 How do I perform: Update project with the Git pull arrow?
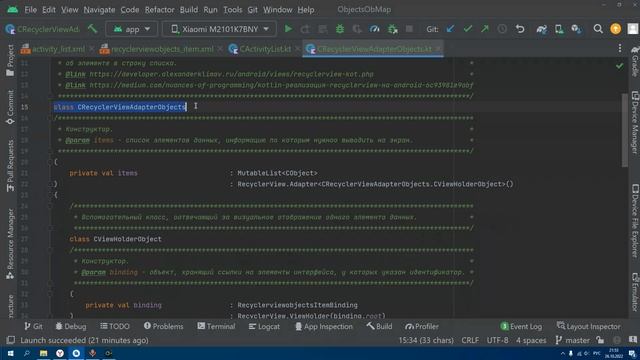[450, 29]
